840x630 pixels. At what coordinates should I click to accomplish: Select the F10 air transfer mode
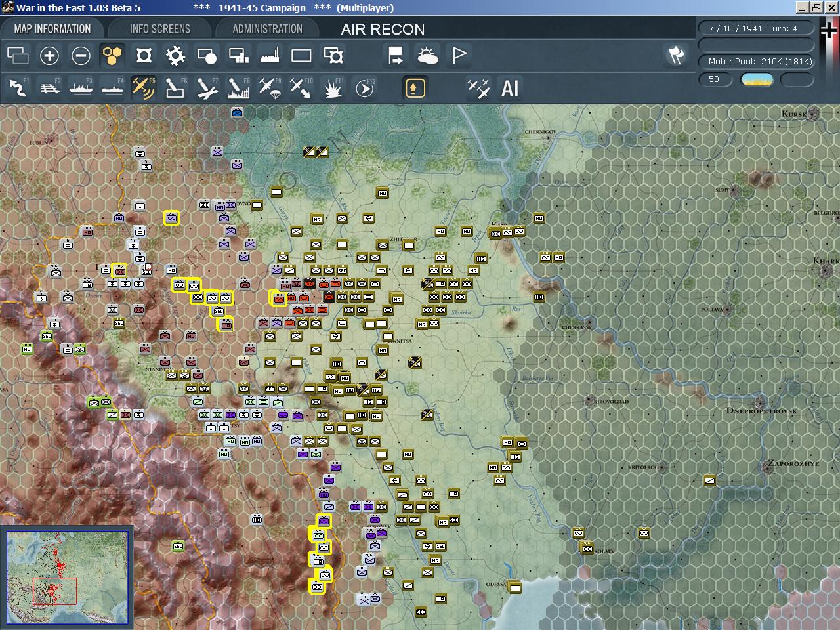(301, 88)
